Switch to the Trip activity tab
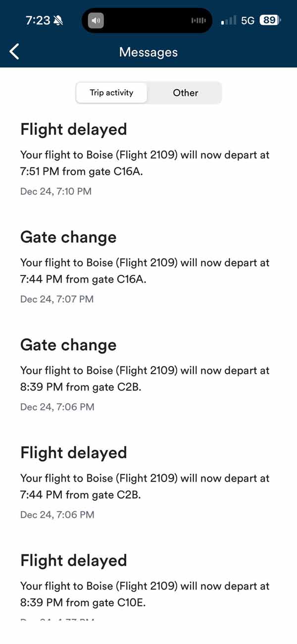The width and height of the screenshot is (297, 644). pos(111,93)
